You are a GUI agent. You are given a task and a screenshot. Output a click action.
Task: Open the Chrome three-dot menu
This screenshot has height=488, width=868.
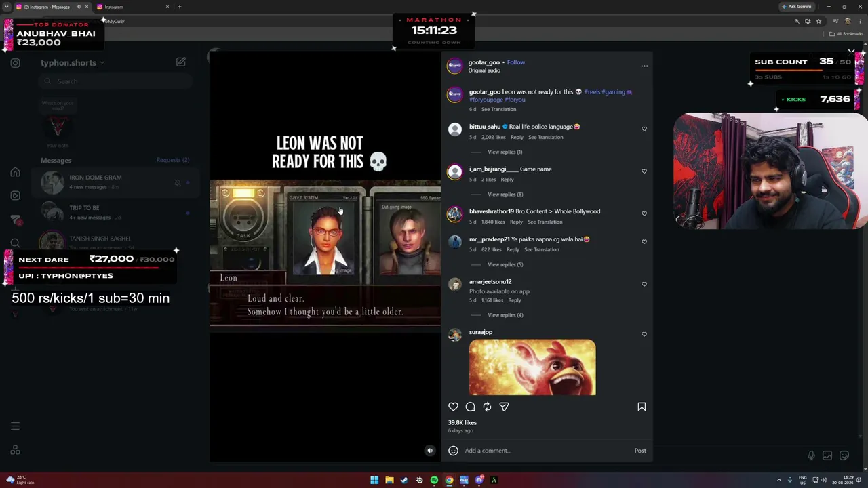click(x=861, y=21)
